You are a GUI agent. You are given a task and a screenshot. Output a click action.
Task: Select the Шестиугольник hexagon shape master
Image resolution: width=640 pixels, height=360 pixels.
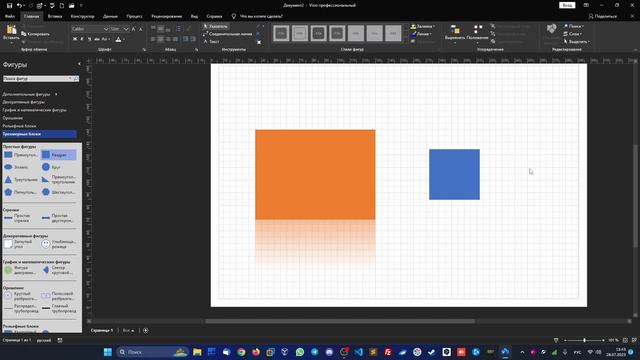pos(58,192)
